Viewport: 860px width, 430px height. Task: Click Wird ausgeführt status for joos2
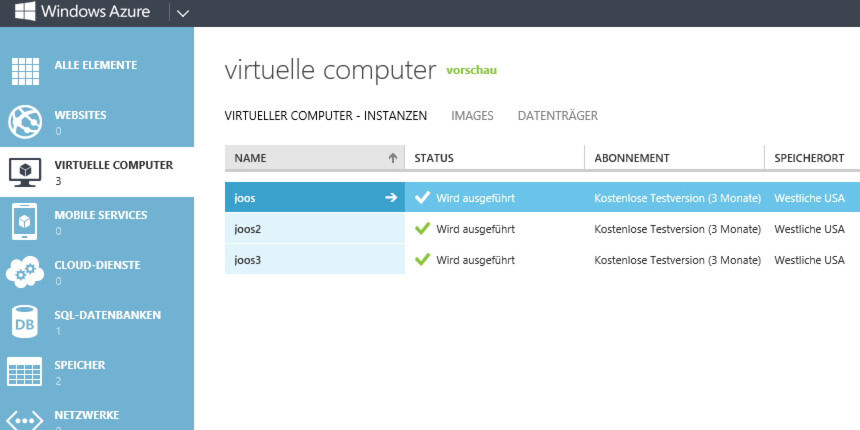476,229
